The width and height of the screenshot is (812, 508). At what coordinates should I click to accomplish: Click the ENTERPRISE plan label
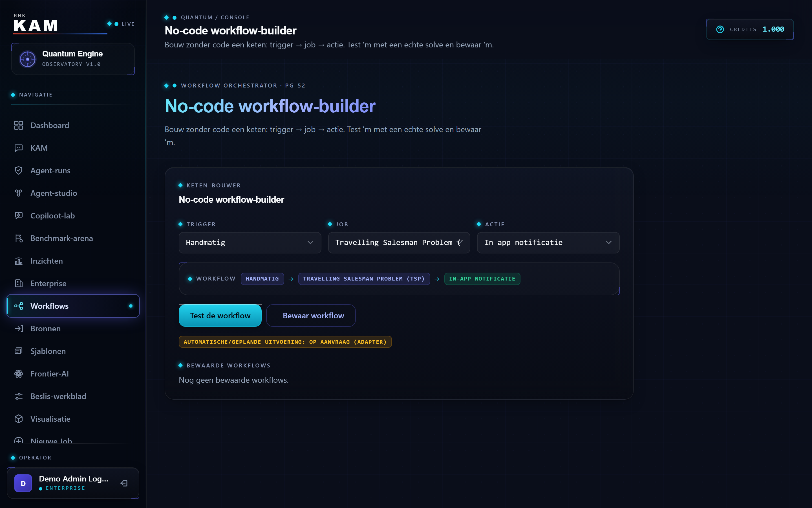tap(65, 488)
